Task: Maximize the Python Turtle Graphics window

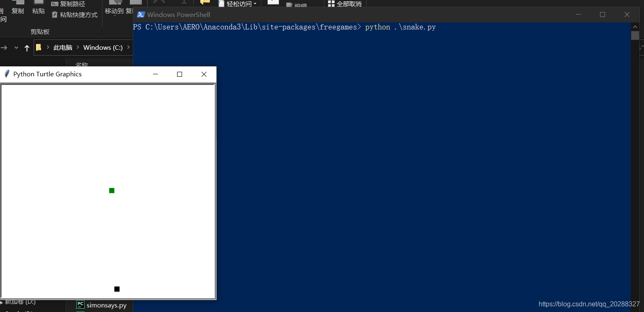Action: click(x=180, y=74)
